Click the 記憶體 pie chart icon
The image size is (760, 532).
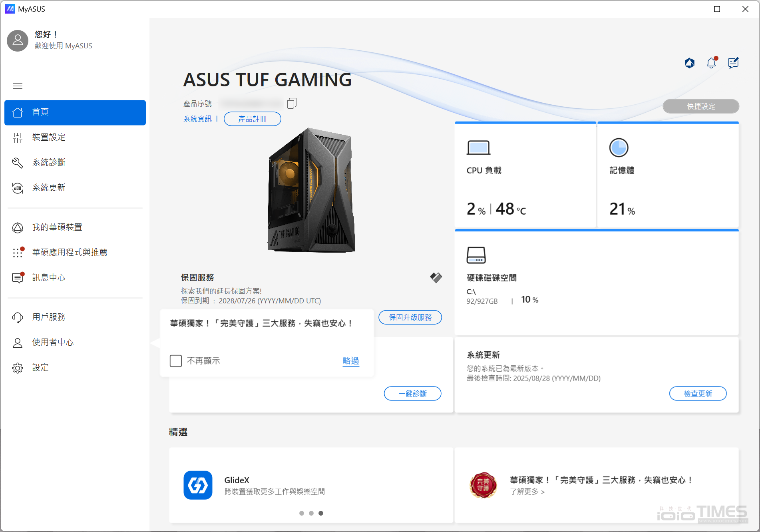click(619, 148)
